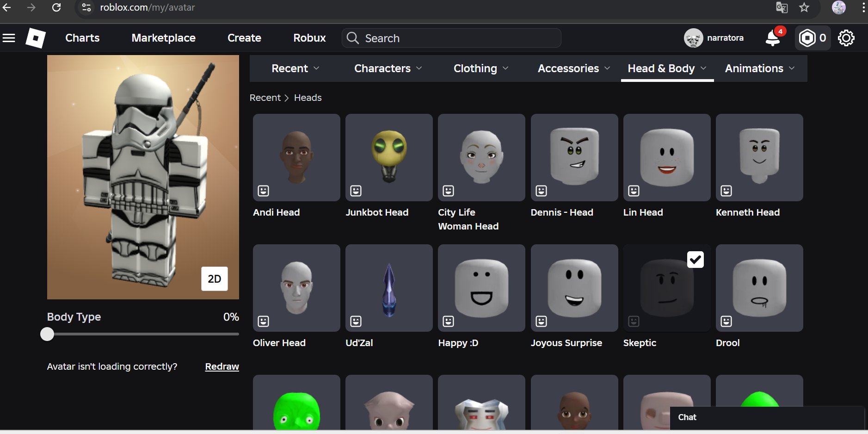Uncheck the equipped Skeptic head checkbox
This screenshot has height=434, width=868.
[696, 260]
